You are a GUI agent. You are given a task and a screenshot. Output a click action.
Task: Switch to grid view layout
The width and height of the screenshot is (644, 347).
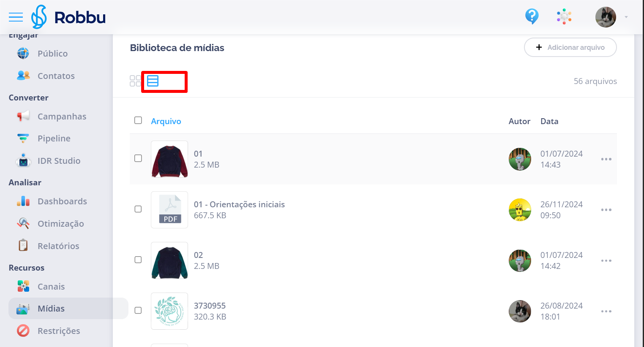pyautogui.click(x=135, y=81)
